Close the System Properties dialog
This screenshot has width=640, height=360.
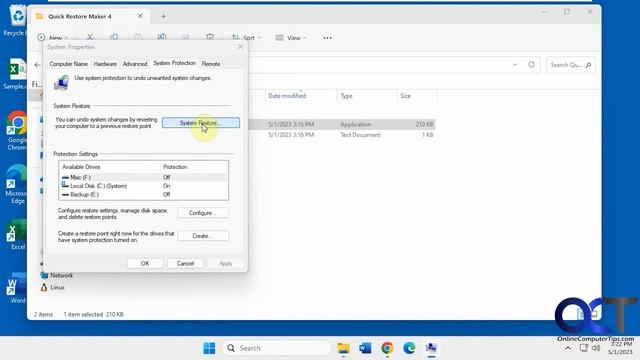click(x=240, y=47)
